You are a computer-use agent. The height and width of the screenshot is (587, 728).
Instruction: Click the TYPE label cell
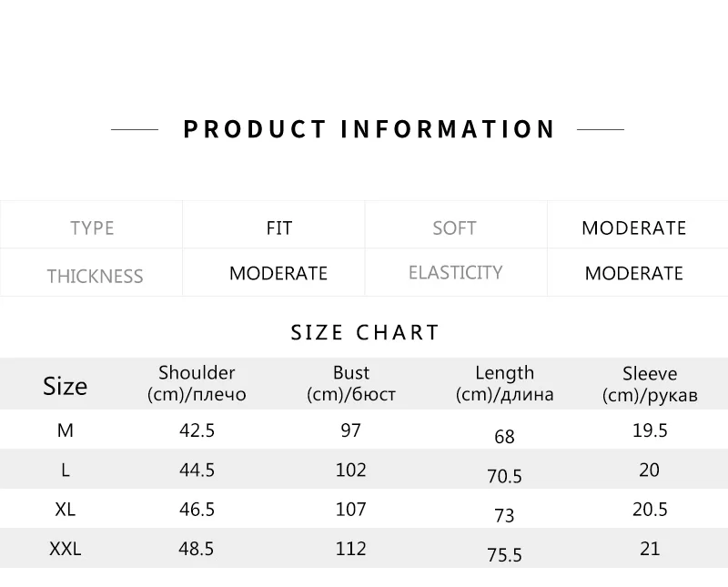[92, 228]
